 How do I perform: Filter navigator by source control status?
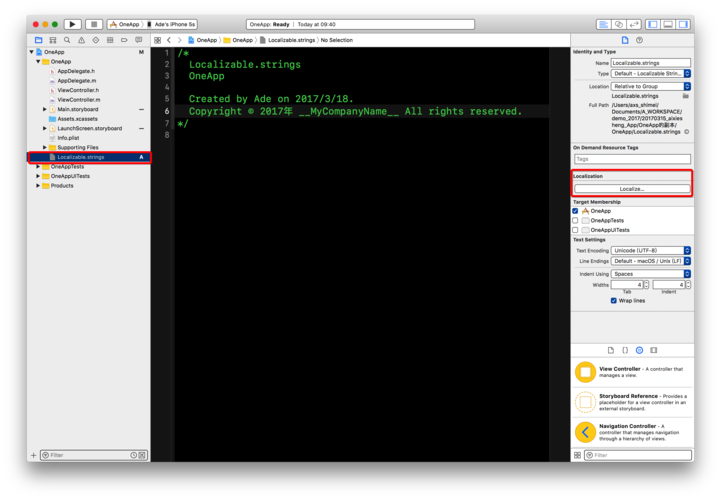coord(142,455)
